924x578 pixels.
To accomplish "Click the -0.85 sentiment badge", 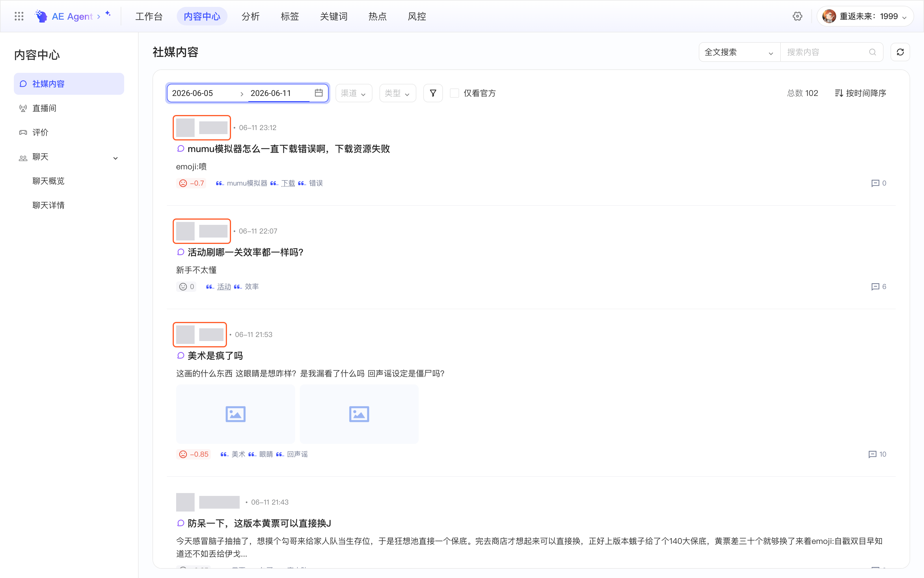I will (194, 454).
